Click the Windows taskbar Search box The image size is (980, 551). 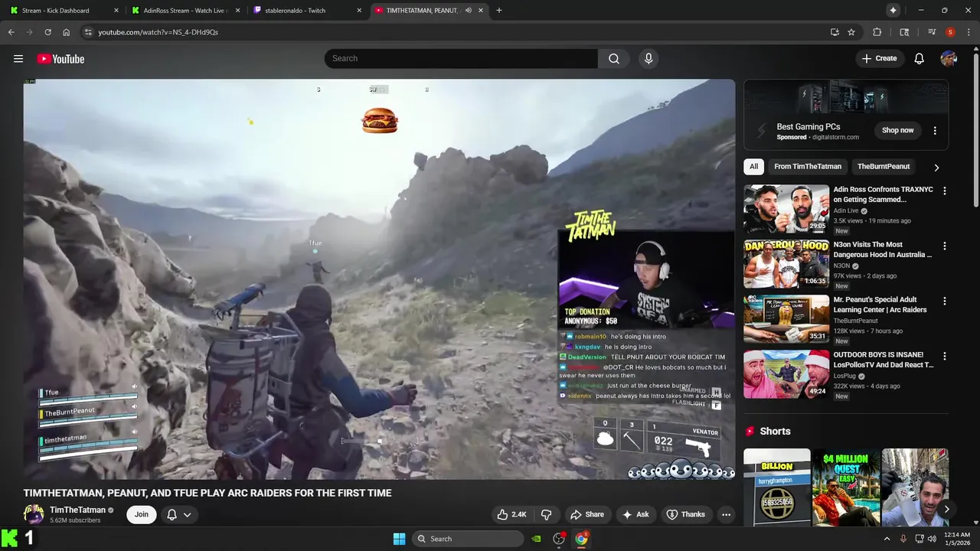469,539
